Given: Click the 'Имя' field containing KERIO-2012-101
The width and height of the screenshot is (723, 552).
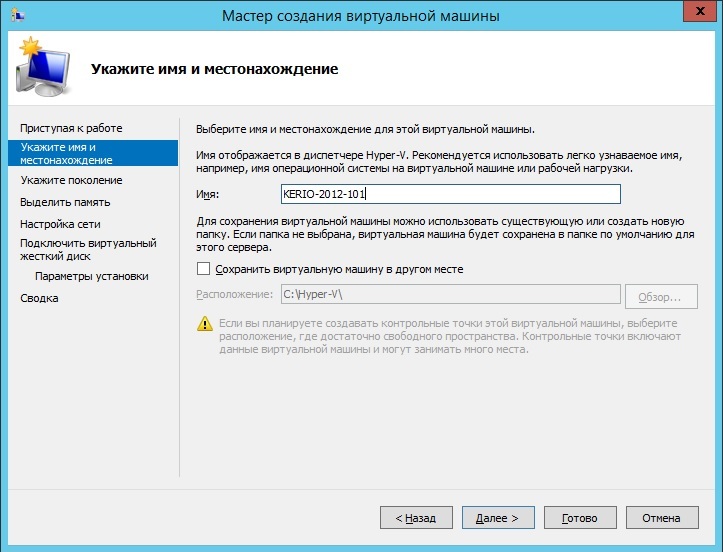Looking at the screenshot, I should click(x=449, y=194).
